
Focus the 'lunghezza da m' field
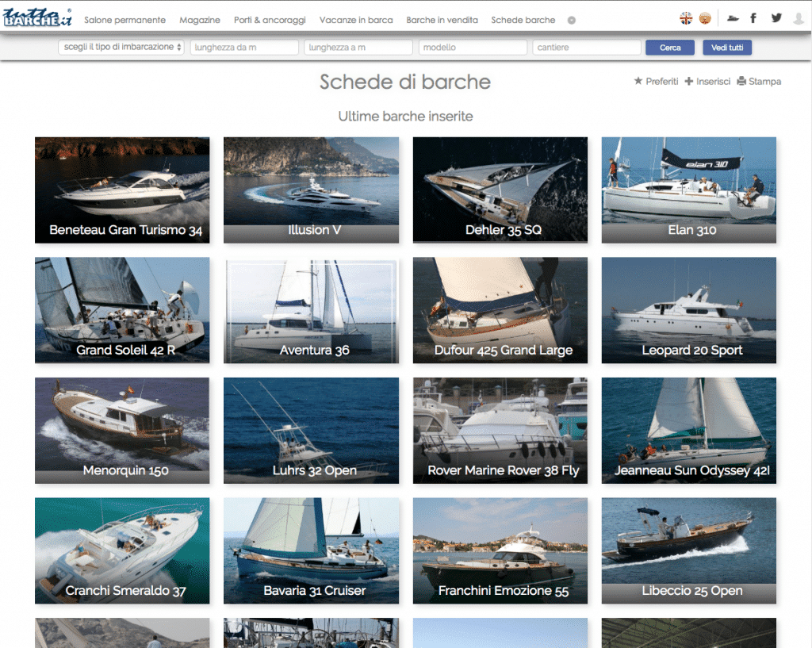(x=244, y=47)
